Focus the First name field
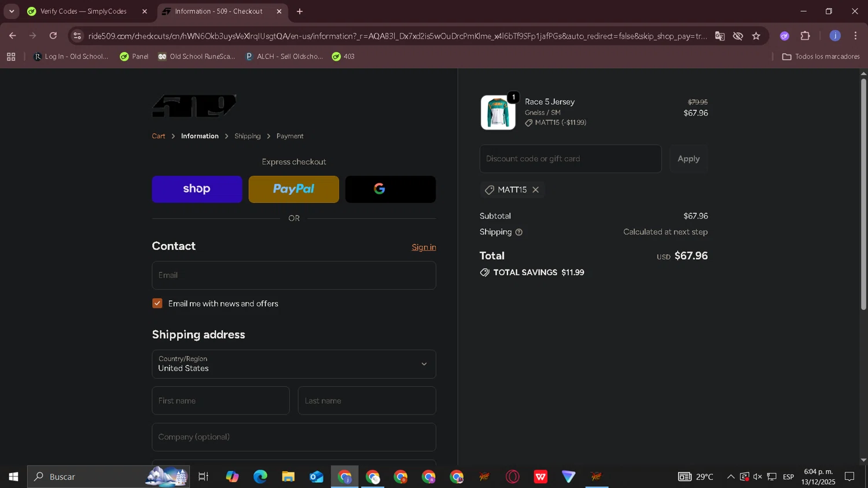This screenshot has height=488, width=868. click(x=220, y=401)
